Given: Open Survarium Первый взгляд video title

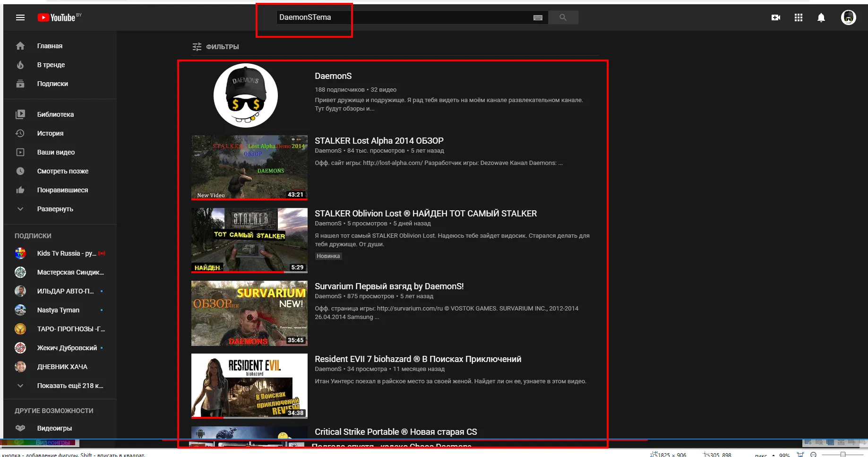Looking at the screenshot, I should (x=389, y=286).
